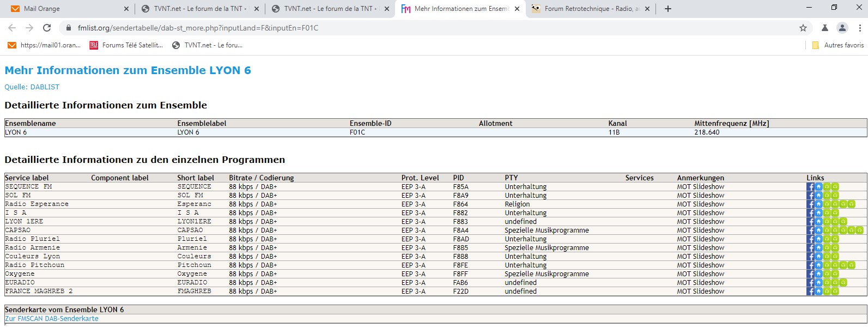Open Autres favoris bookmarks folder

[x=837, y=45]
